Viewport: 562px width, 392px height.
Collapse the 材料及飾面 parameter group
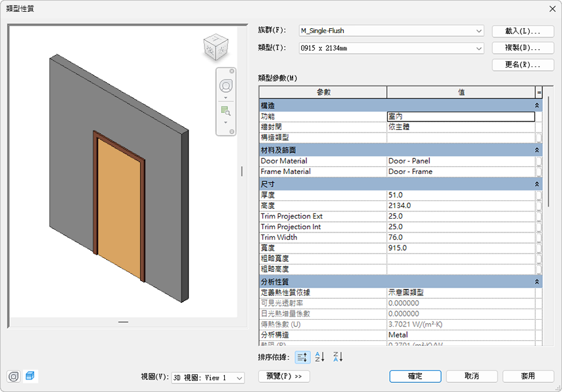pyautogui.click(x=537, y=150)
